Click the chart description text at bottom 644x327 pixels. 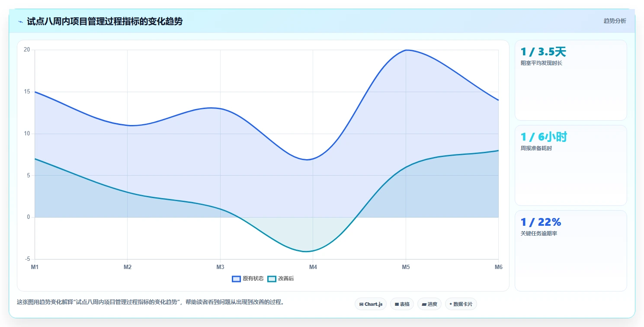coord(151,302)
